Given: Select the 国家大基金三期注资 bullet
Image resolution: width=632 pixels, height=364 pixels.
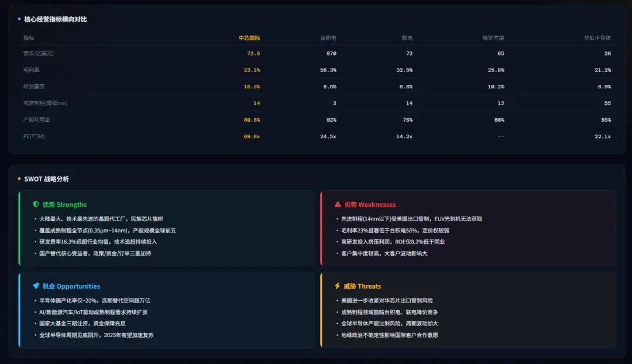Looking at the screenshot, I should (83, 324).
